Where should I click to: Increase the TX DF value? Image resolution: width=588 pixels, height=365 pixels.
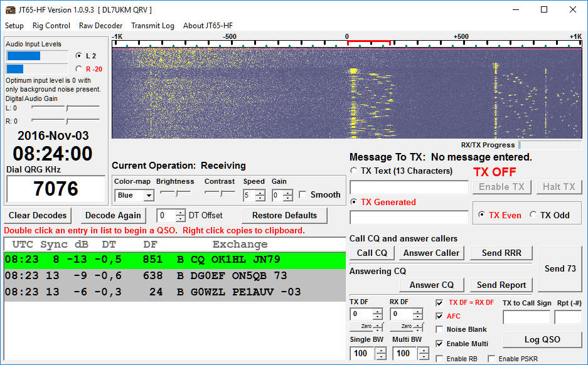378,312
